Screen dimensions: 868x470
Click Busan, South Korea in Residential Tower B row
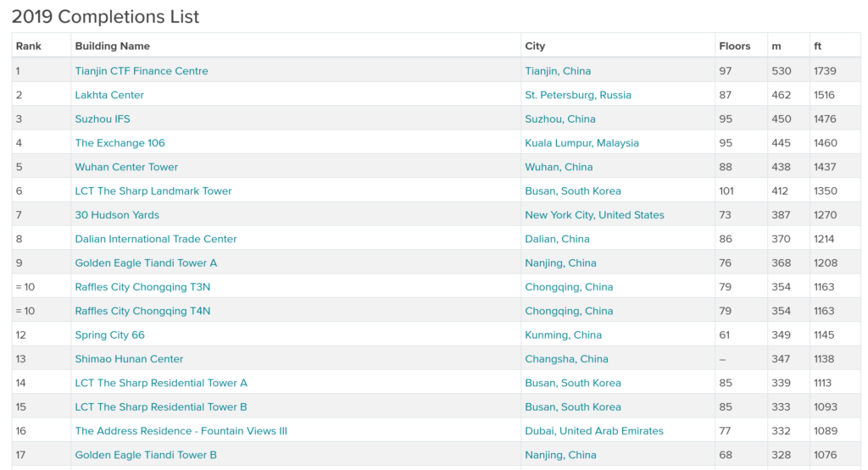573,407
